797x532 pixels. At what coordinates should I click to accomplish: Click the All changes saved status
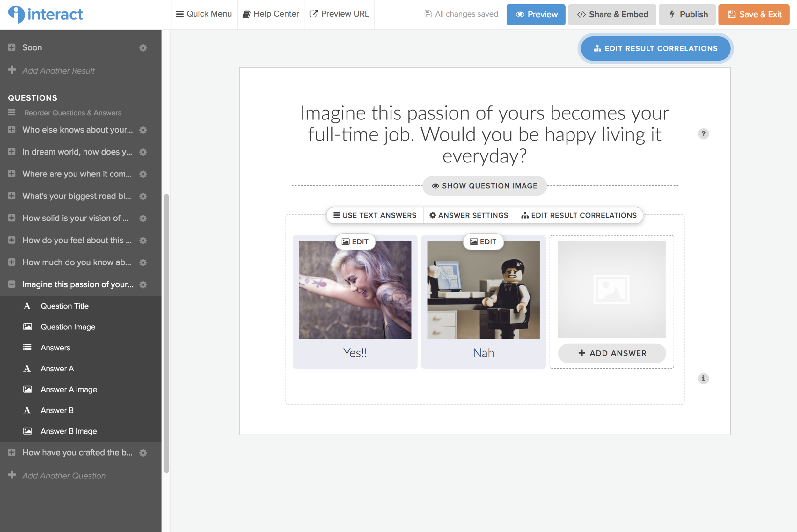pos(461,14)
